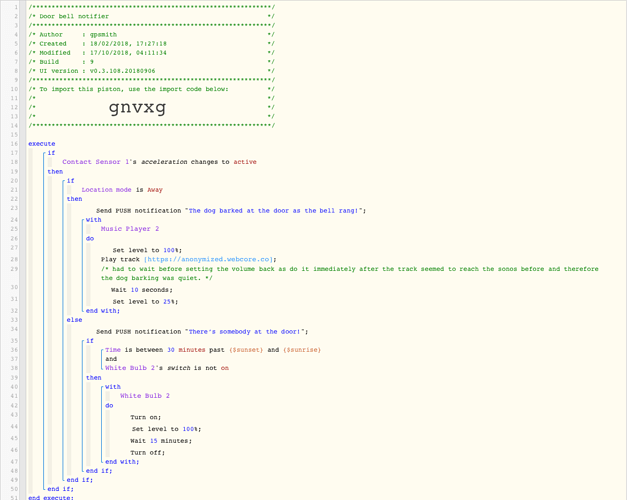The image size is (630, 500).
Task: Click the 'Build : 9' comment line
Action: tap(151, 62)
